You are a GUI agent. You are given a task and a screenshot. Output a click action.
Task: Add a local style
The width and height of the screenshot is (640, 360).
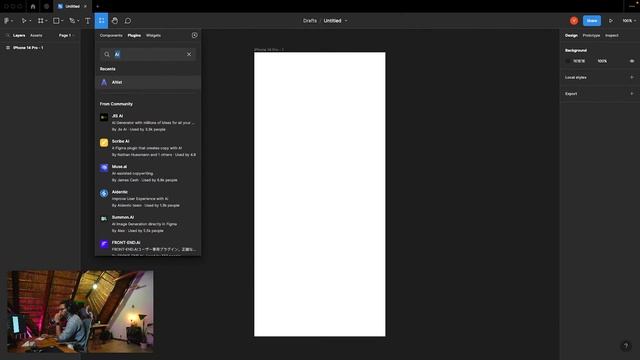click(632, 77)
